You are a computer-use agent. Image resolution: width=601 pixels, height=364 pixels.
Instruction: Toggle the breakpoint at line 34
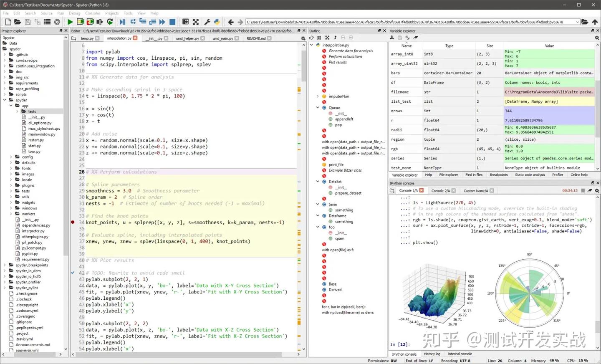[73, 222]
